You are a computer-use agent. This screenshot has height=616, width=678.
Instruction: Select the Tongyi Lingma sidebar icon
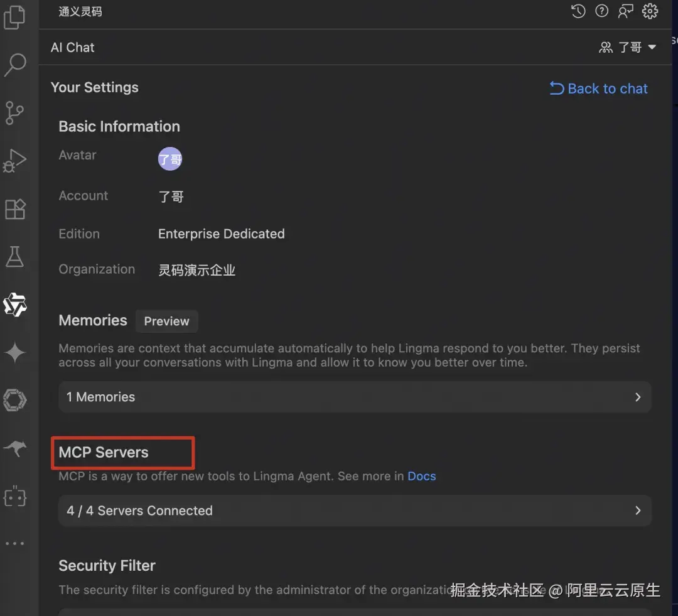click(x=15, y=305)
